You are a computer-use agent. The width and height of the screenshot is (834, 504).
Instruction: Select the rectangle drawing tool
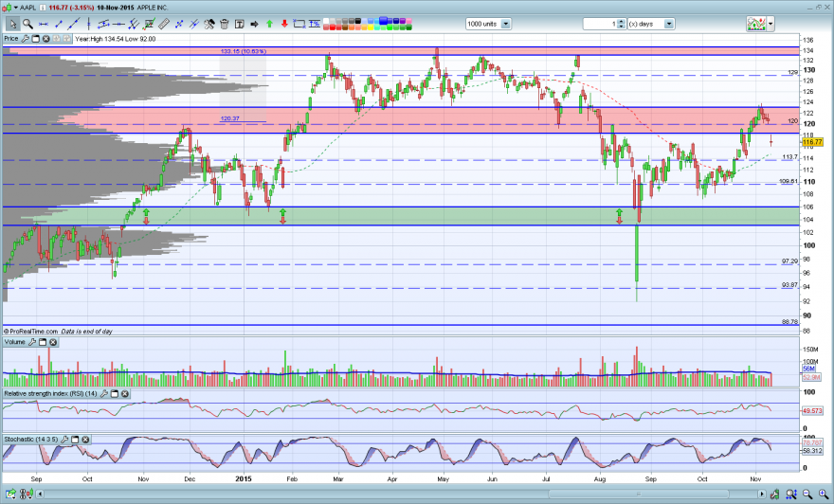pyautogui.click(x=299, y=24)
